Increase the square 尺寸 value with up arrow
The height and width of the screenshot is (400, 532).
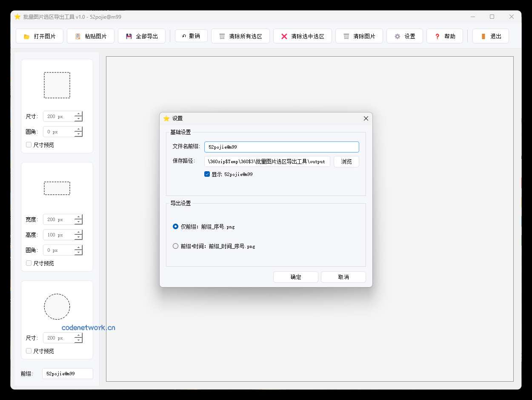pyautogui.click(x=78, y=114)
